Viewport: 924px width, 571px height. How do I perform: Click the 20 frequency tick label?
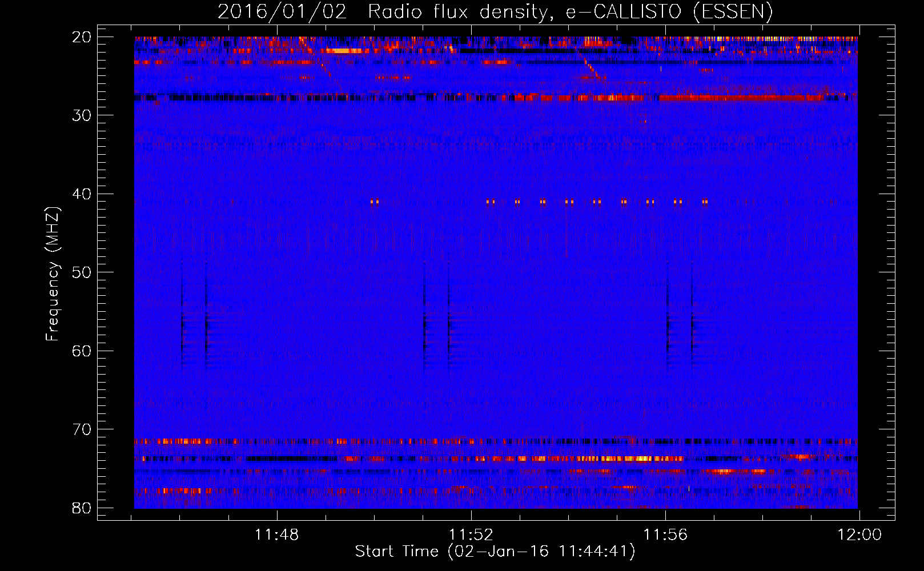pyautogui.click(x=82, y=37)
